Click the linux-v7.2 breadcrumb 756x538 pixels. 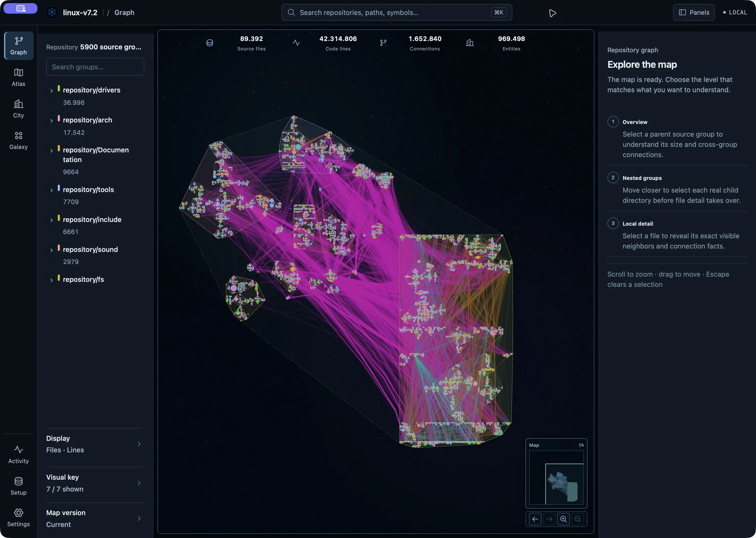(80, 13)
